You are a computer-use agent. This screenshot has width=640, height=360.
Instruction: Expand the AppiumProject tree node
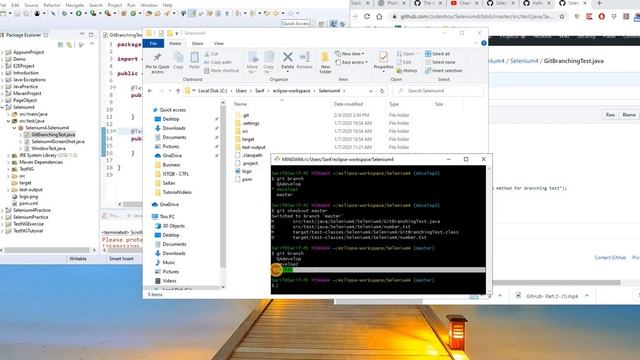[3, 52]
